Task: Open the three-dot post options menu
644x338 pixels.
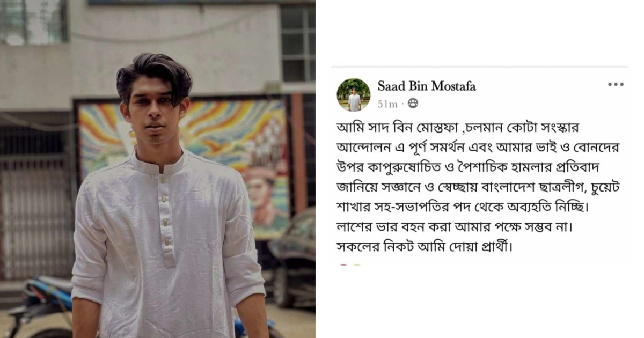Action: pos(616,85)
